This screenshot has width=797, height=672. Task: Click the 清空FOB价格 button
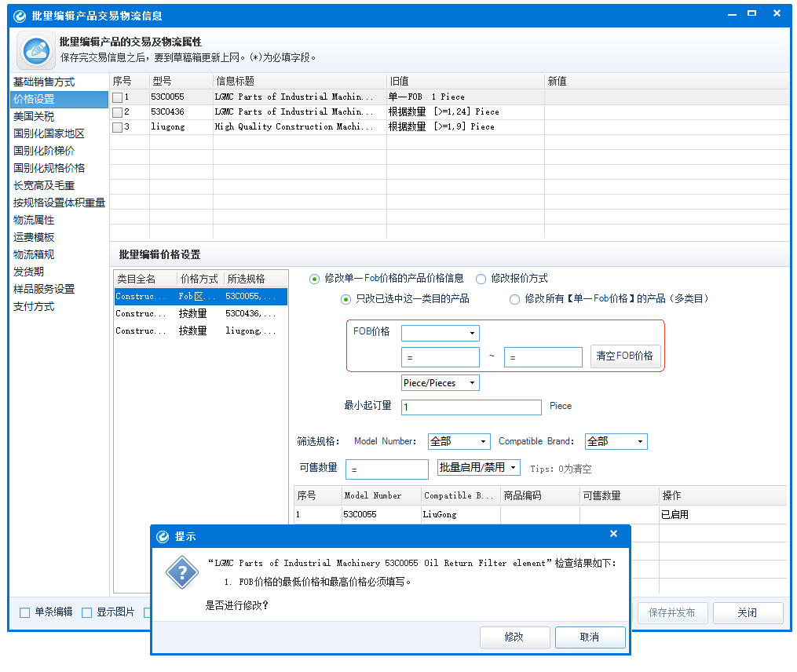point(625,356)
